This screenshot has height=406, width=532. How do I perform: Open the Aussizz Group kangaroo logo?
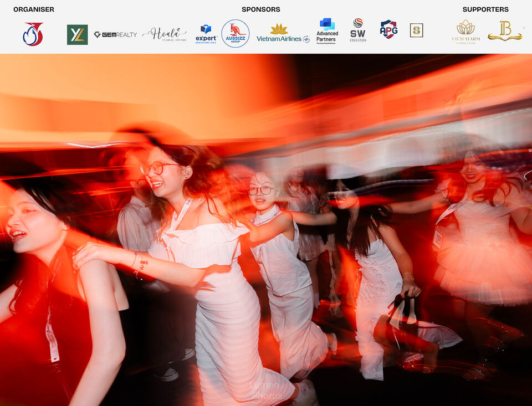click(x=236, y=33)
